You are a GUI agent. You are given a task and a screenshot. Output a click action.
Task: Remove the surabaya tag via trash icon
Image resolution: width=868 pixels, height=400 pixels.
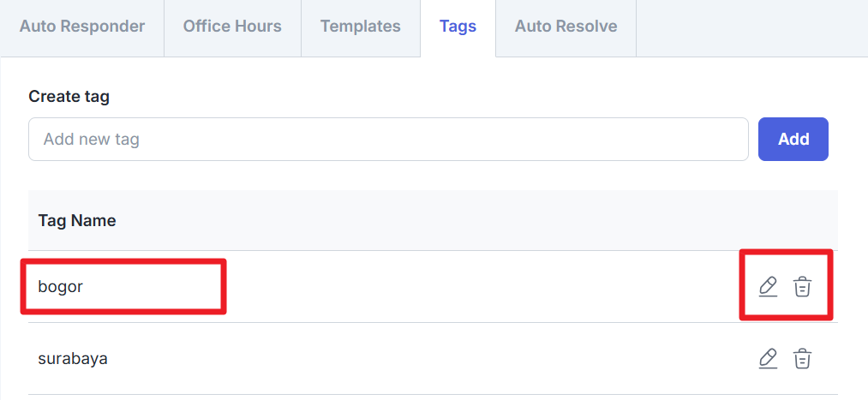pos(802,358)
